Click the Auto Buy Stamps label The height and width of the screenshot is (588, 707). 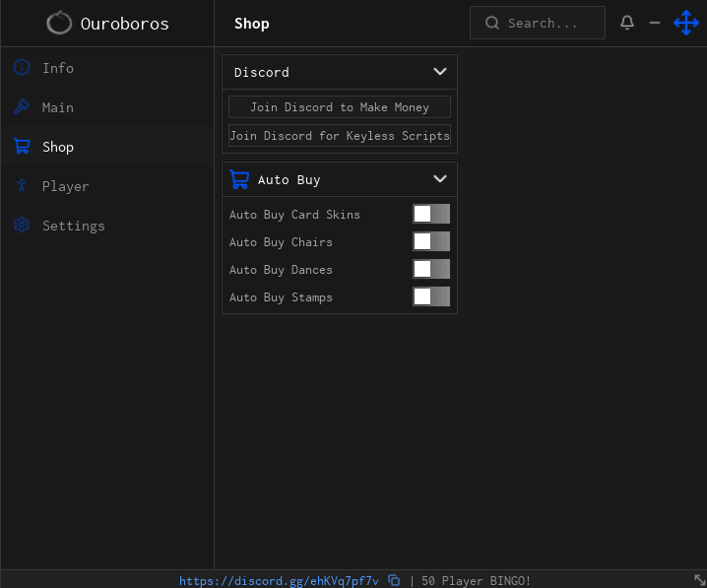coord(281,297)
